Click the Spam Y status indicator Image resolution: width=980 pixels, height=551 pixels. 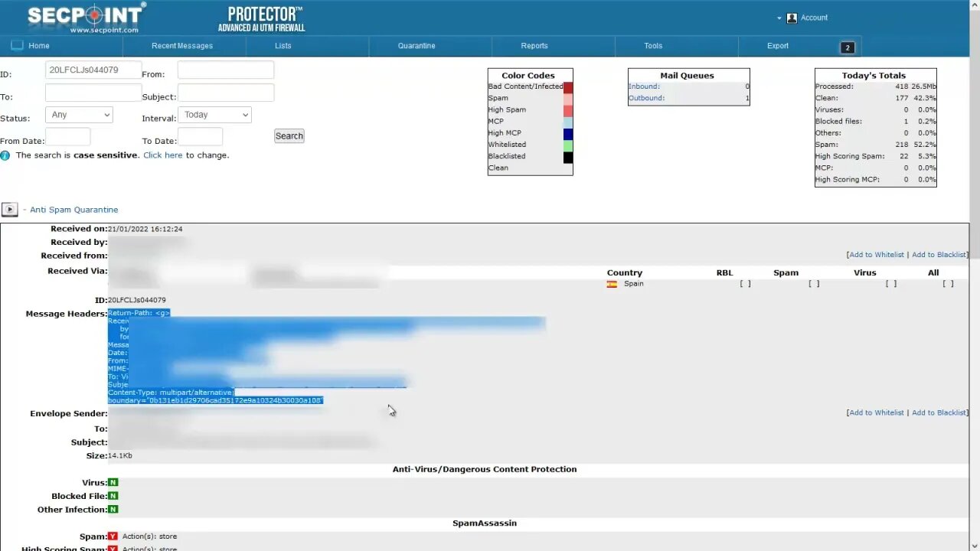click(113, 536)
